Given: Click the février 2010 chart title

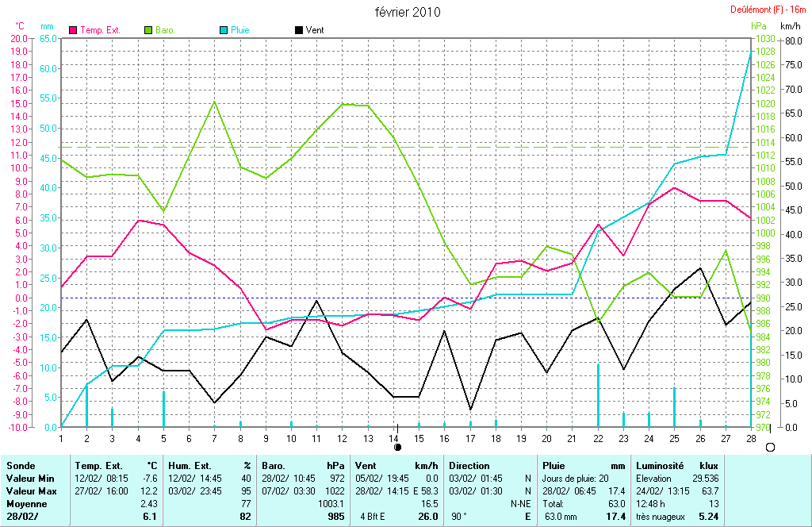Looking at the screenshot, I should 408,12.
